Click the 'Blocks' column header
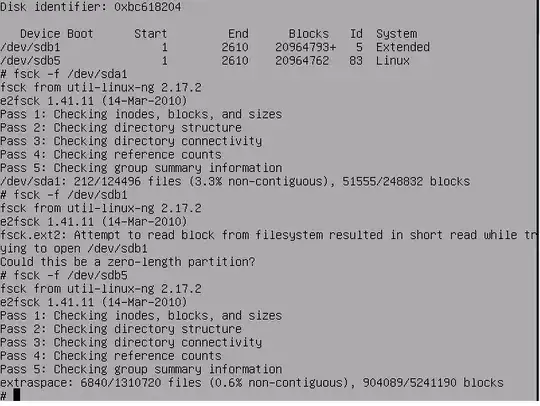 point(309,33)
